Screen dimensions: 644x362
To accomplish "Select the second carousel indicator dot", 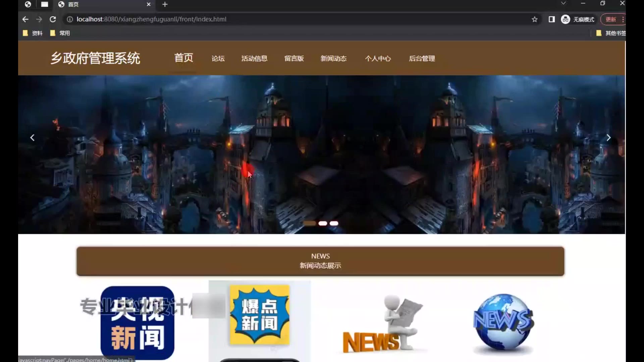I will [x=323, y=224].
